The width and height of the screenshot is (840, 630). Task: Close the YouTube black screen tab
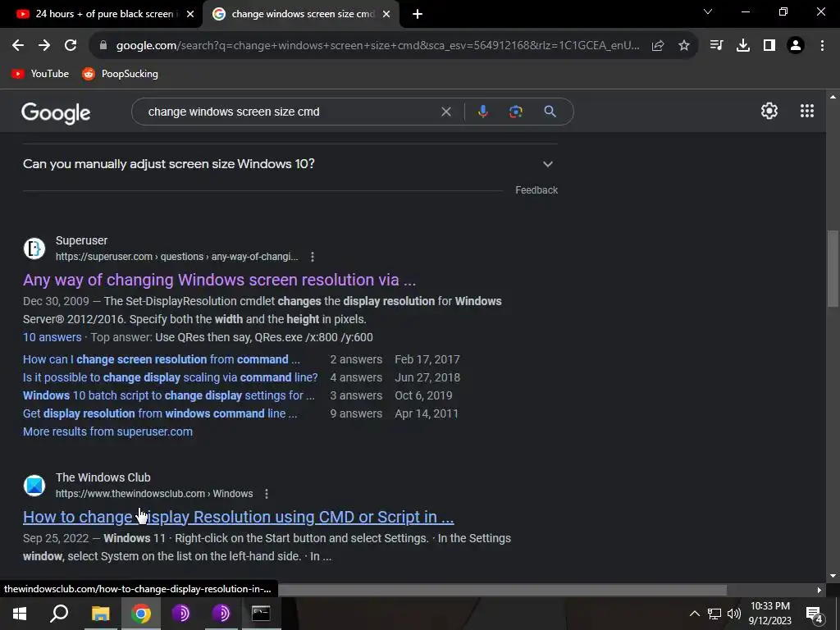tap(190, 15)
